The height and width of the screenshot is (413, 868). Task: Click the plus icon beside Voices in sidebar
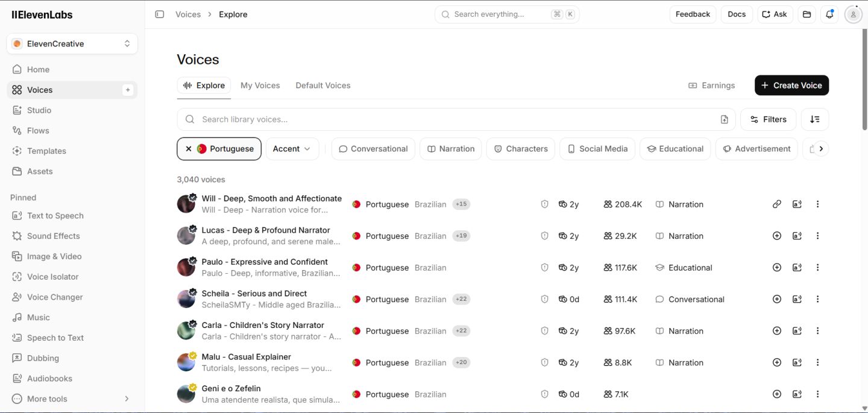tap(128, 90)
